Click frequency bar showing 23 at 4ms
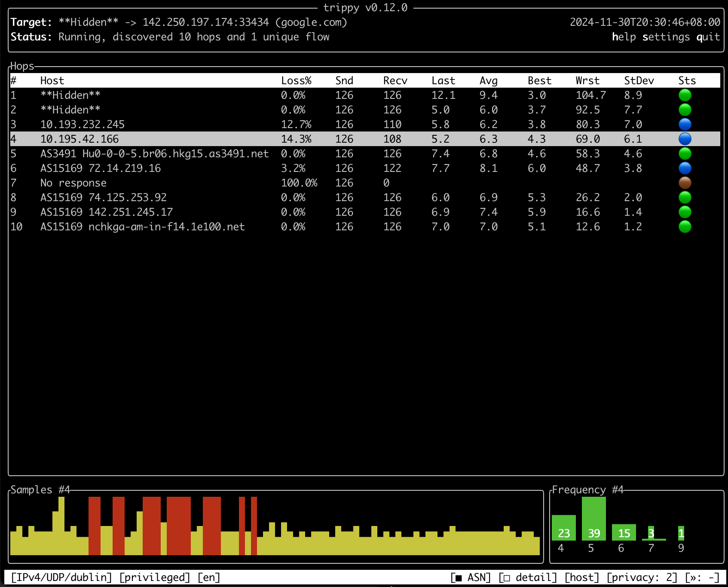The height and width of the screenshot is (587, 728). [564, 527]
